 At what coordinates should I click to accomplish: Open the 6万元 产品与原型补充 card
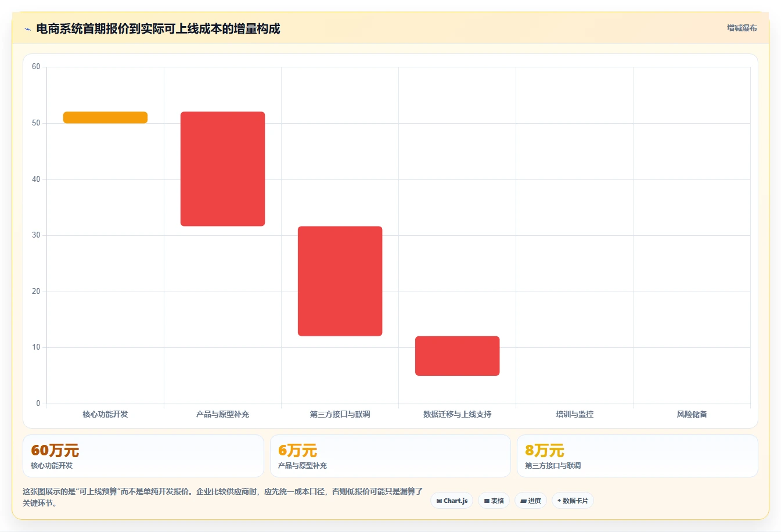(390, 456)
